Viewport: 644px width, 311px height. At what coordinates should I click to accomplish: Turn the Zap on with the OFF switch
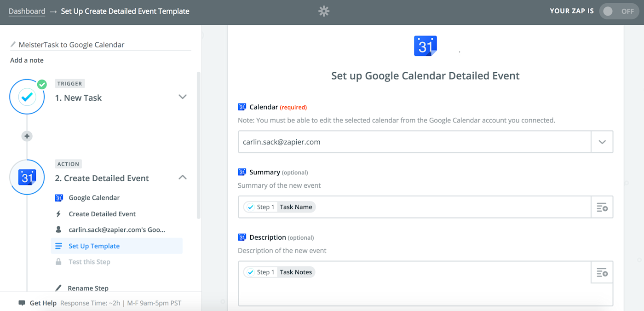pos(618,12)
